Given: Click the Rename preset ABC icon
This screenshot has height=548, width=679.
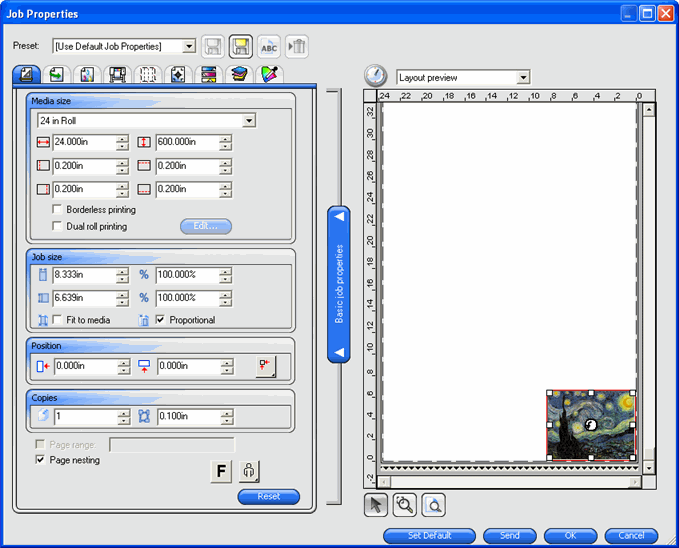Looking at the screenshot, I should [x=269, y=46].
